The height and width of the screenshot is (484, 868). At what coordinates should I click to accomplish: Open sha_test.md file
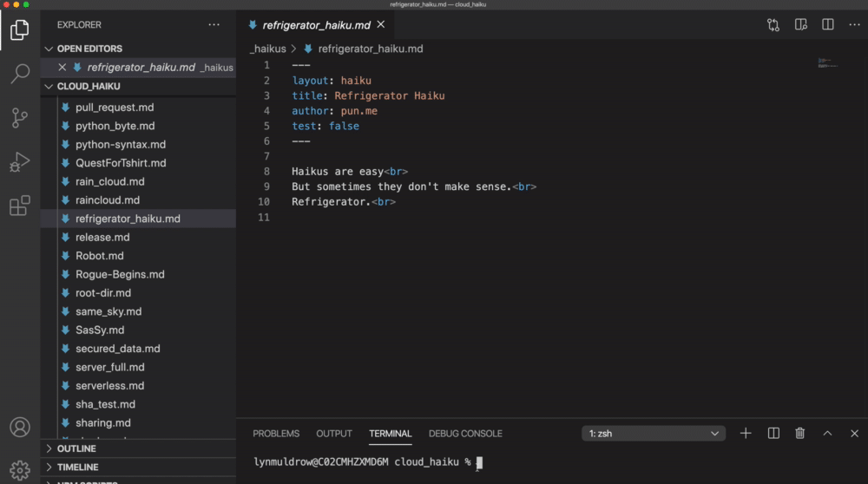[138, 404]
